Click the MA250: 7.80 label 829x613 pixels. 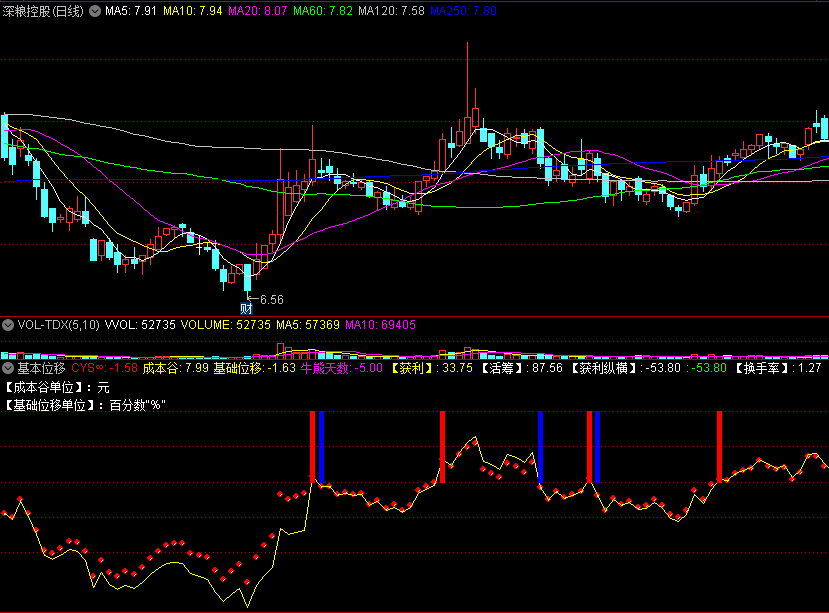coord(464,11)
